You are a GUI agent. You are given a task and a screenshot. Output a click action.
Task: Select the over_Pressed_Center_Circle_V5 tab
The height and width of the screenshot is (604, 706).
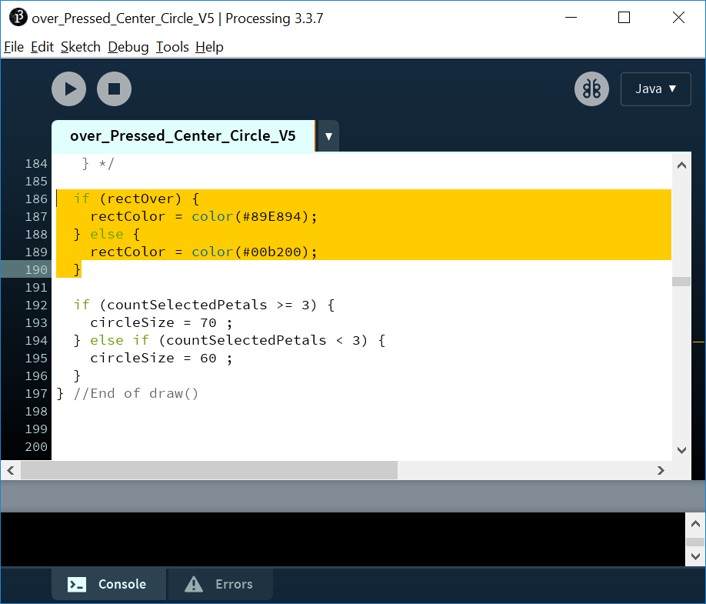pos(183,136)
